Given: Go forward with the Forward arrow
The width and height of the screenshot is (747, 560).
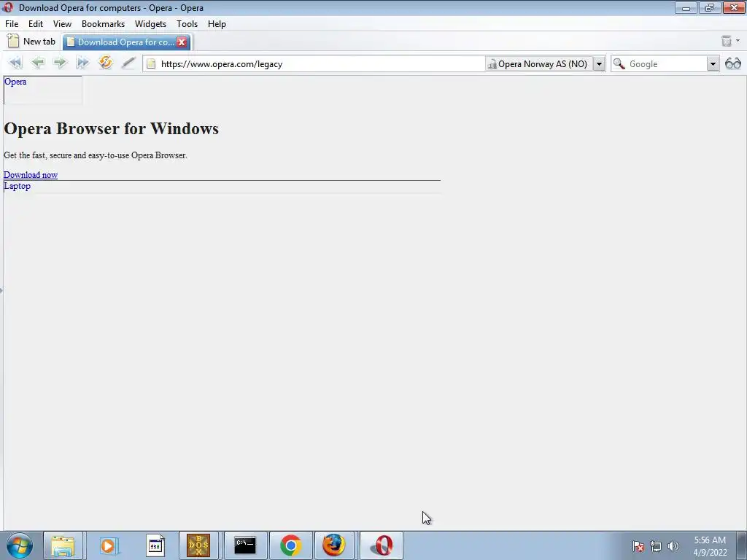Looking at the screenshot, I should (60, 63).
